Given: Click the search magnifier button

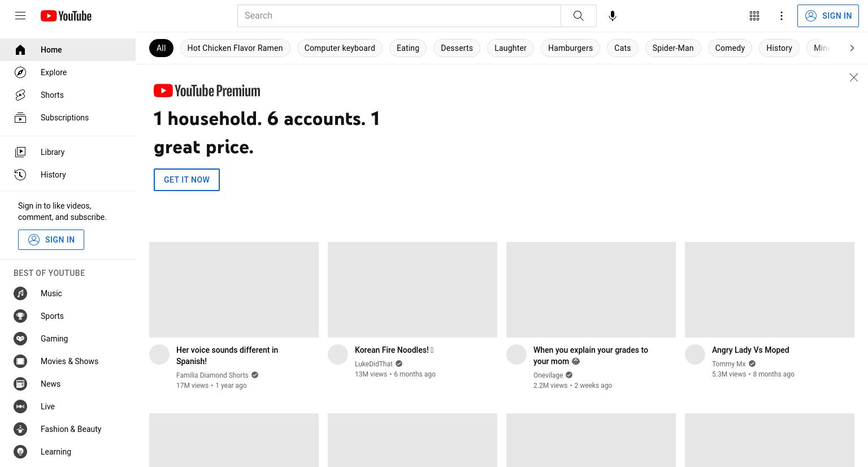Looking at the screenshot, I should [578, 16].
